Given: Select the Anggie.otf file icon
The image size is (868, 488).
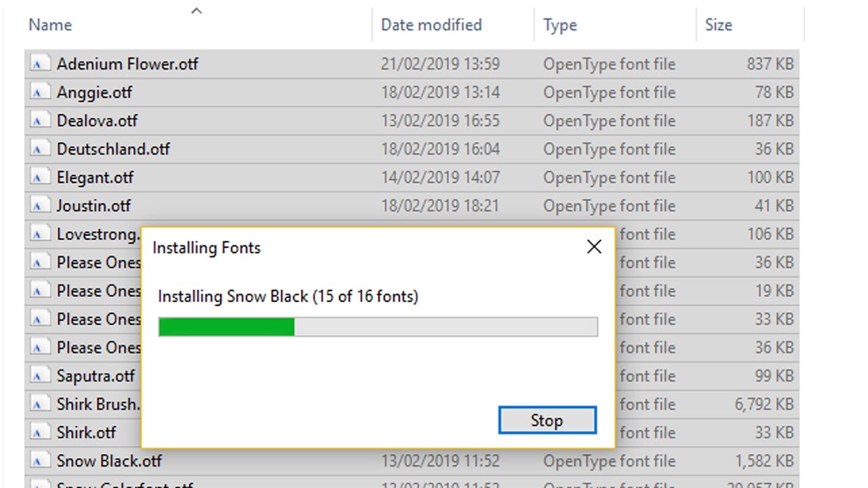Looking at the screenshot, I should point(40,93).
